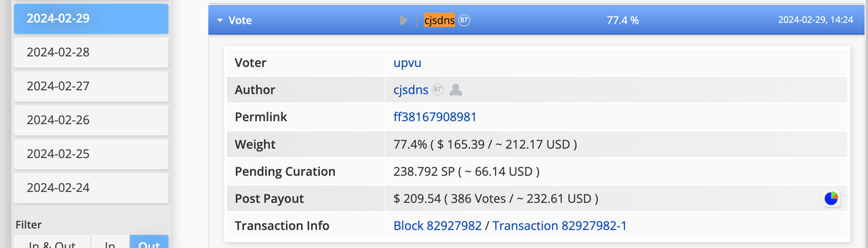Open Block 82927982 link
Viewport: 868px width, 248px height.
(437, 225)
